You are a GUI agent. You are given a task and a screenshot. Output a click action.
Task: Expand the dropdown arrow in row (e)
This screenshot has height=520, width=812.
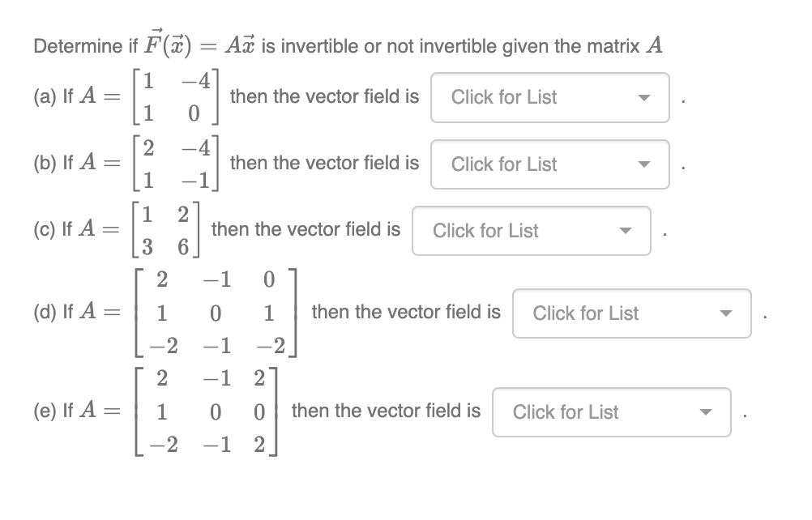705,412
